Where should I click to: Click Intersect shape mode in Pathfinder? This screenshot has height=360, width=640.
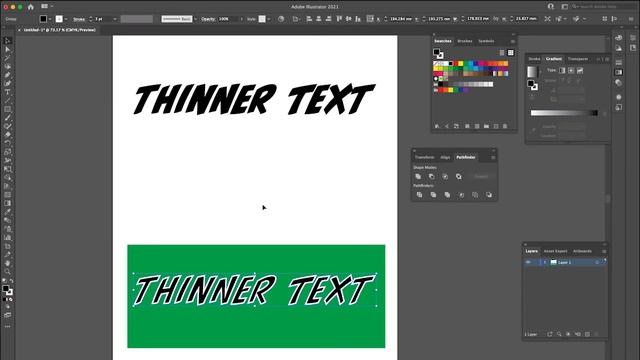(x=445, y=176)
